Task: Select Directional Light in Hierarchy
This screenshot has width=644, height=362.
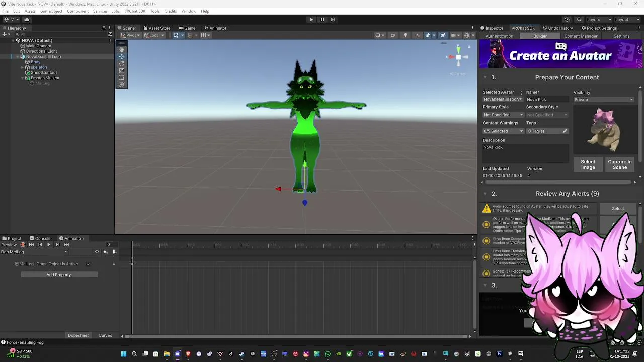Action: coord(41,51)
